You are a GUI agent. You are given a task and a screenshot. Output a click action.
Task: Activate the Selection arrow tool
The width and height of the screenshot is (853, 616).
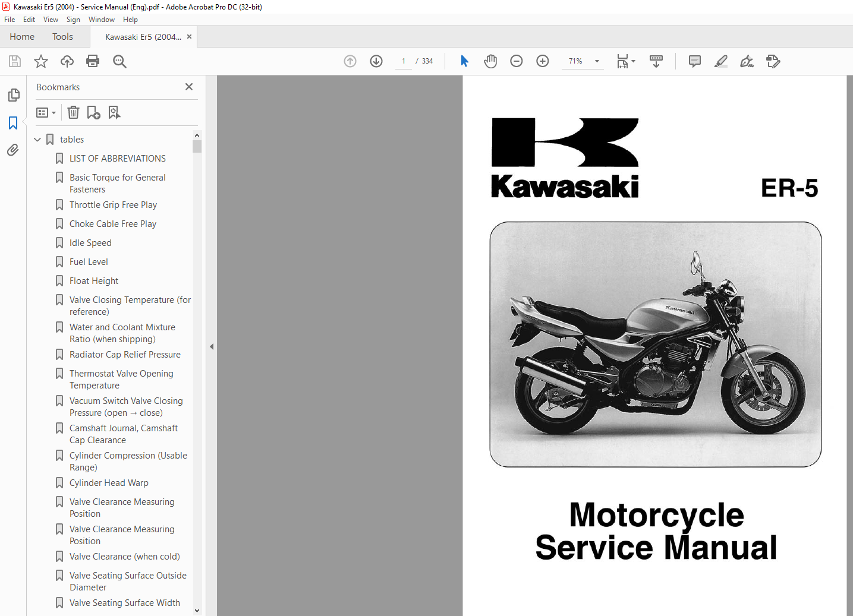464,61
